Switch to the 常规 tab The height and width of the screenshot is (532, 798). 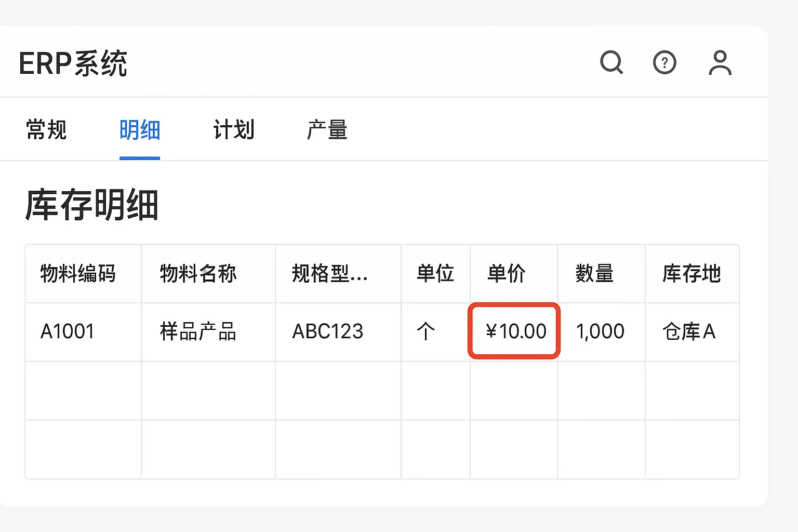46,130
